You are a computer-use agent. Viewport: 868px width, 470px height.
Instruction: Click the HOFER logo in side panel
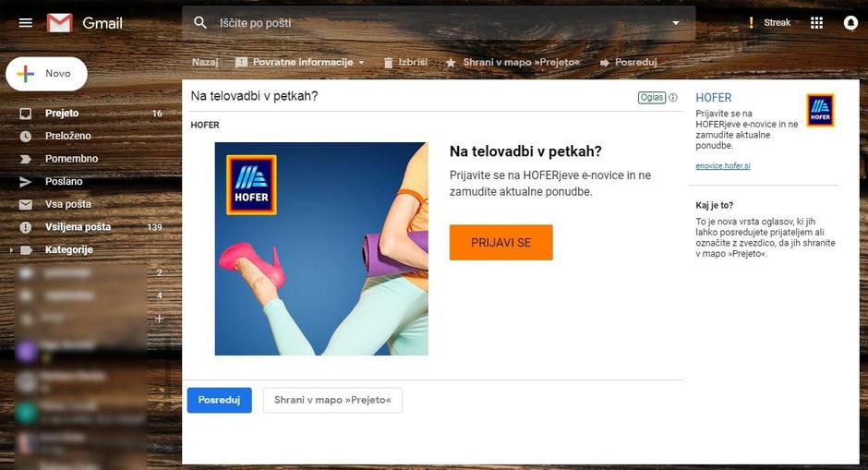(x=820, y=110)
